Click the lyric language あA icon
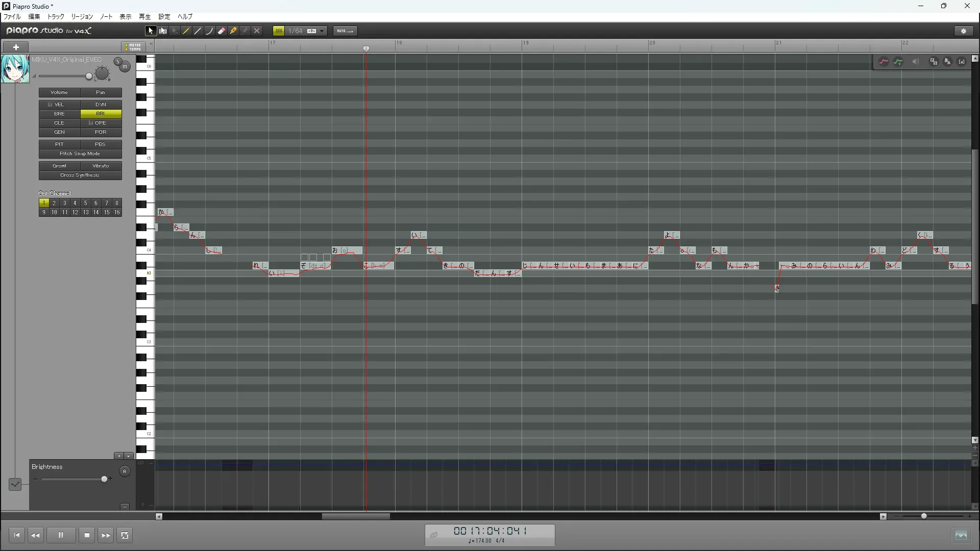 pos(947,62)
